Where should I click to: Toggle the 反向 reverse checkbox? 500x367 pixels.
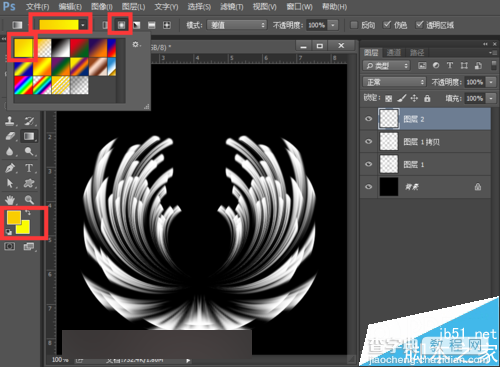pyautogui.click(x=354, y=25)
